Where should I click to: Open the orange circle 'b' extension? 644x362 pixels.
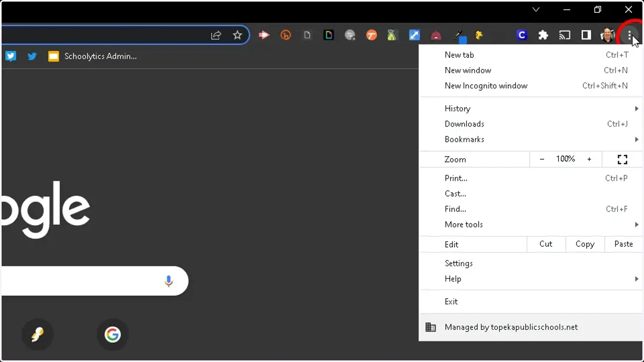pyautogui.click(x=286, y=35)
